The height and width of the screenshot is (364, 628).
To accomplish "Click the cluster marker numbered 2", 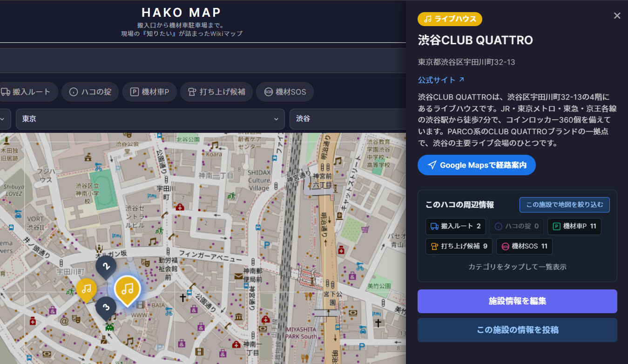I will 106,267.
